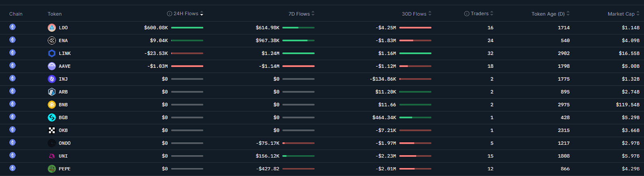
Task: Click LDO's green 24H flow bar
Action: tap(187, 28)
